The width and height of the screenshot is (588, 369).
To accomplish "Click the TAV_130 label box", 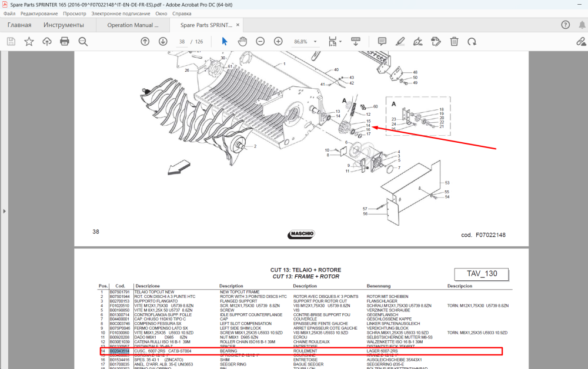I will click(482, 274).
